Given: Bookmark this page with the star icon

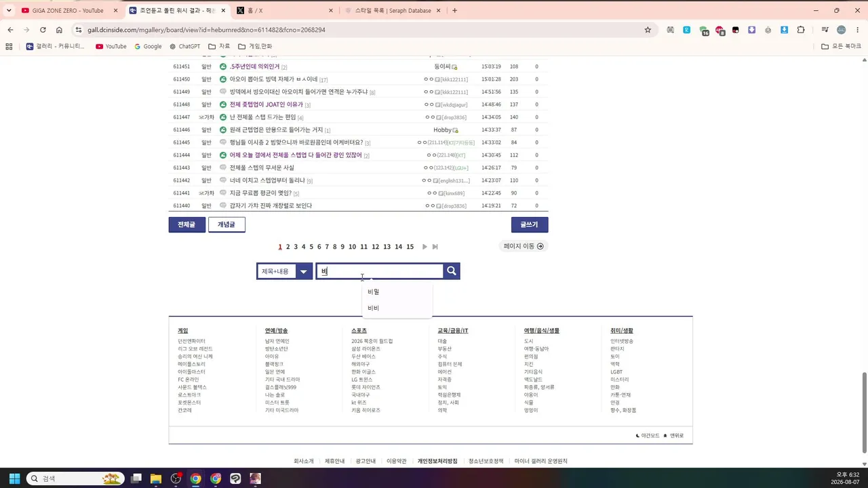Looking at the screenshot, I should pyautogui.click(x=648, y=30).
